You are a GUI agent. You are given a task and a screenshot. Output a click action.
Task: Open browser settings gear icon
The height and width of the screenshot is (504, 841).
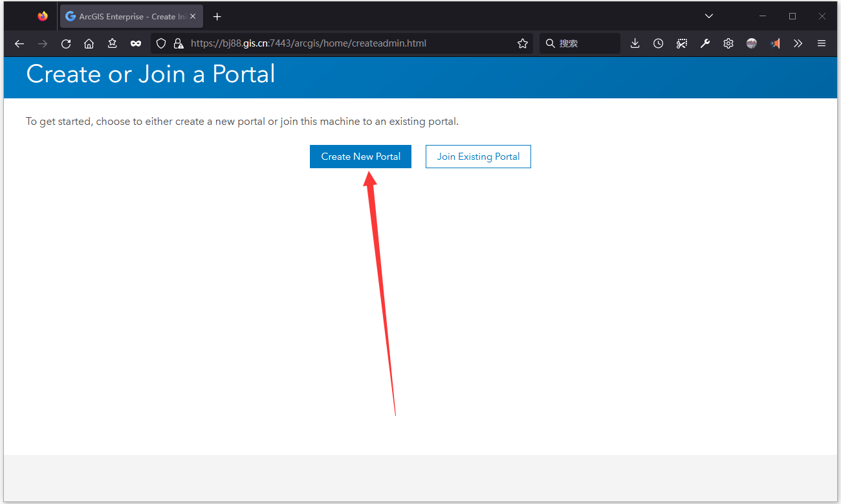728,43
